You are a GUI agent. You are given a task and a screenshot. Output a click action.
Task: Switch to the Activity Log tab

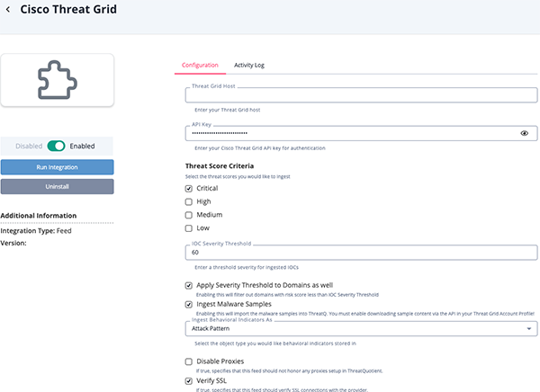(248, 66)
